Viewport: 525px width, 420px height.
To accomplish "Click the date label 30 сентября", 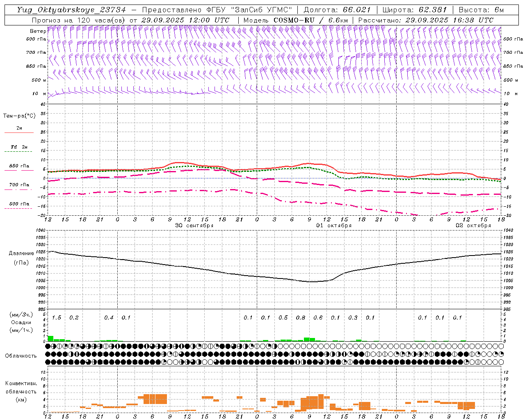I will 194,226.
